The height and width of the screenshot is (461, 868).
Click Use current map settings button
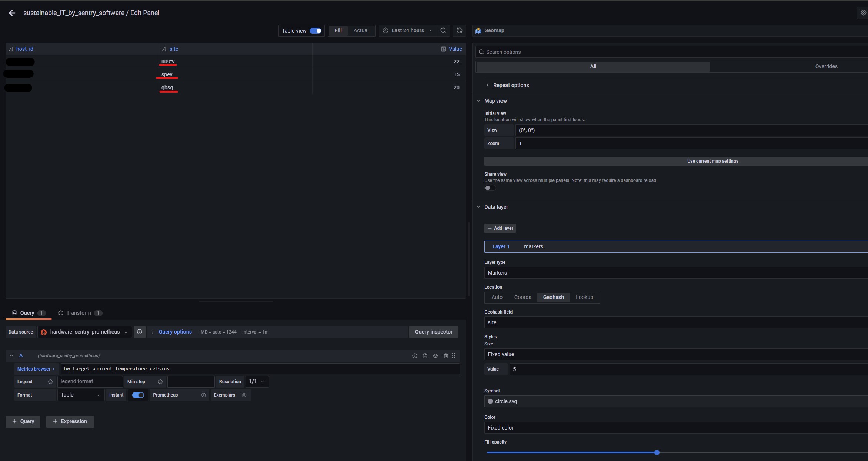(x=676, y=161)
